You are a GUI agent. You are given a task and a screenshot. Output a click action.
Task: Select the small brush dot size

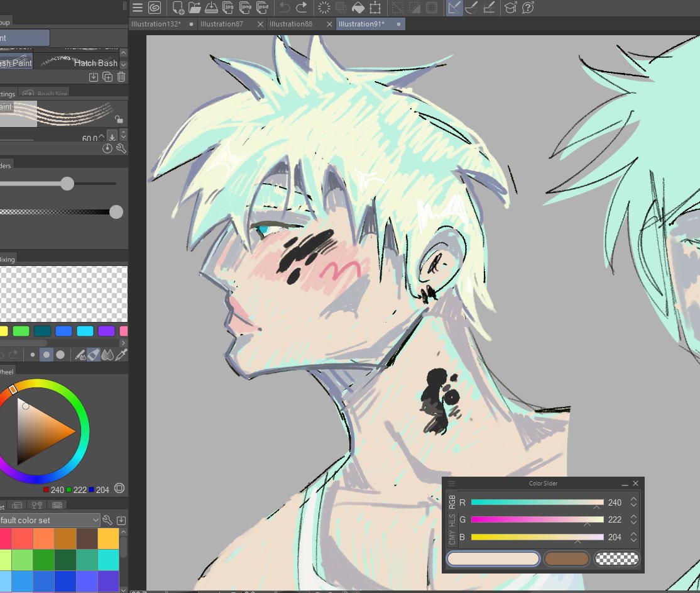point(33,355)
